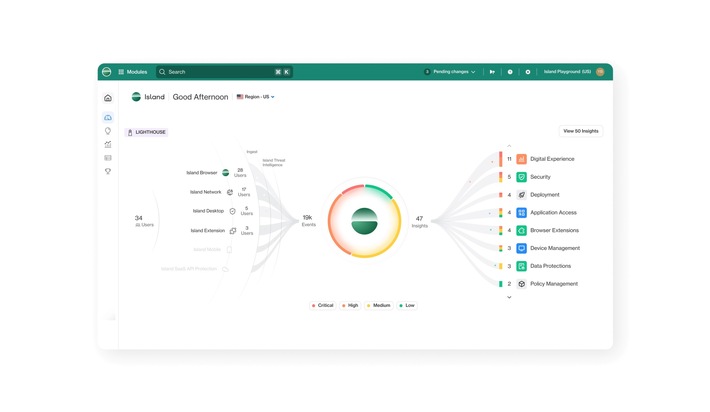Open the Device Management category icon

coord(522,248)
